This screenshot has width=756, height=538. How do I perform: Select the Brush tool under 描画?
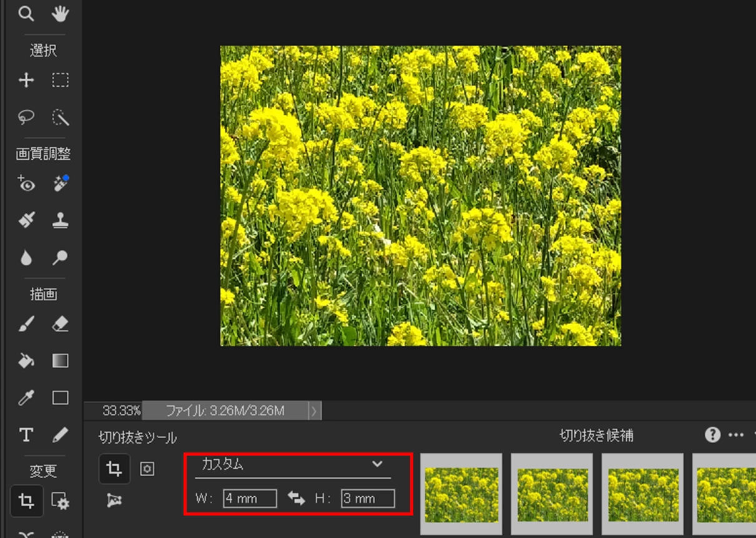pyautogui.click(x=26, y=324)
